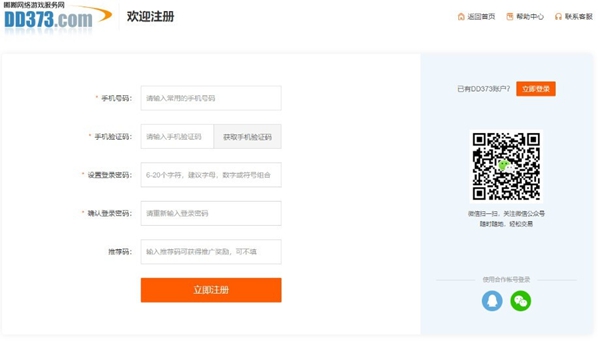Focus the 手机验证码 input field
The image size is (600, 360).
(x=177, y=137)
